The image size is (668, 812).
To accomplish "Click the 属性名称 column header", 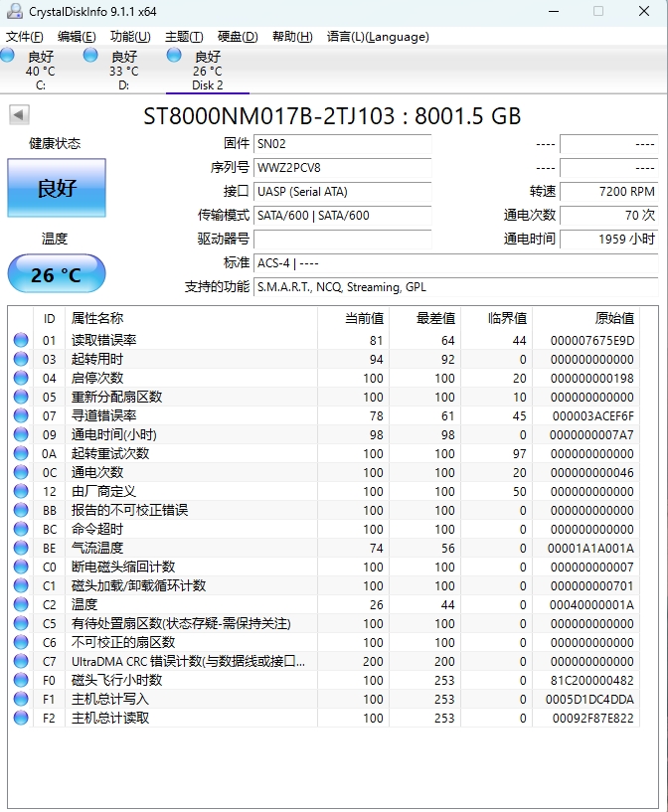I will (x=191, y=318).
